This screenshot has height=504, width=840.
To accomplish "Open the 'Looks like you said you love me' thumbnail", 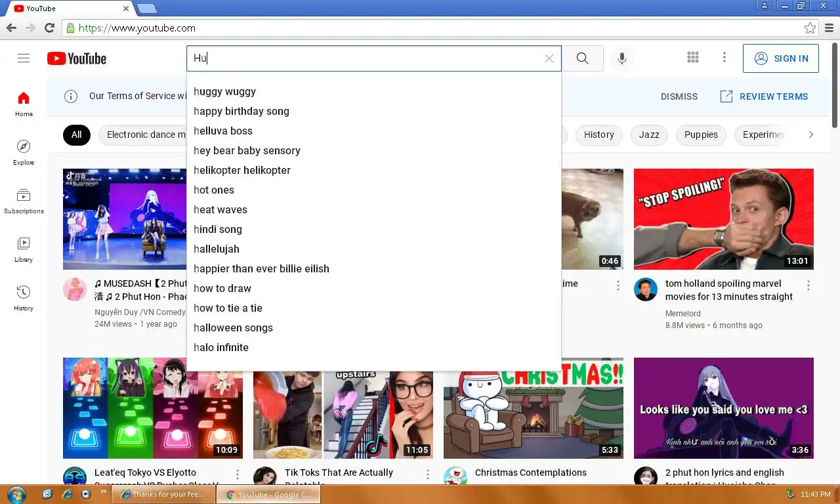I will coord(724,408).
